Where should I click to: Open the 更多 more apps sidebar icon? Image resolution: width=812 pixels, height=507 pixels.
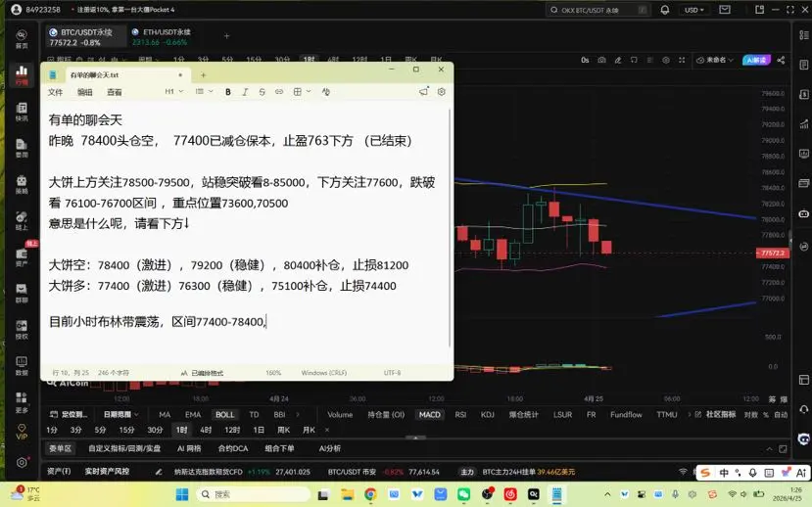pos(22,402)
